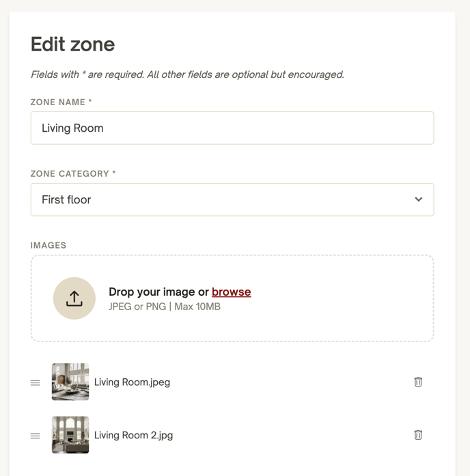This screenshot has width=470, height=476.
Task: Open the Living Room.jpeg thumbnail
Action: click(x=70, y=382)
